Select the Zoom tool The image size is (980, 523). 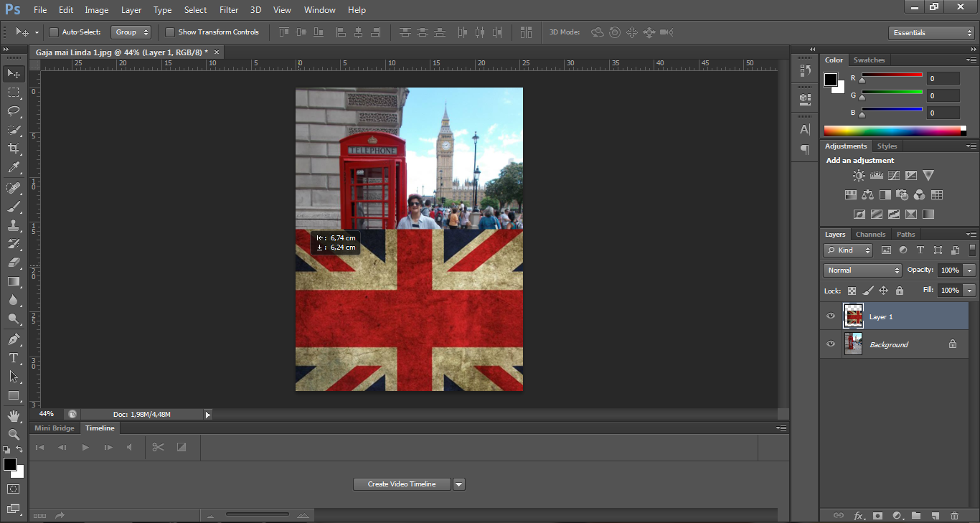coord(14,435)
